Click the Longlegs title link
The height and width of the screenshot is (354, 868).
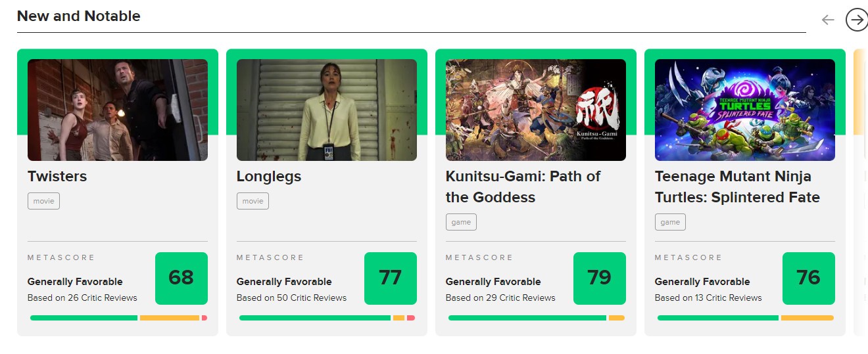(269, 176)
